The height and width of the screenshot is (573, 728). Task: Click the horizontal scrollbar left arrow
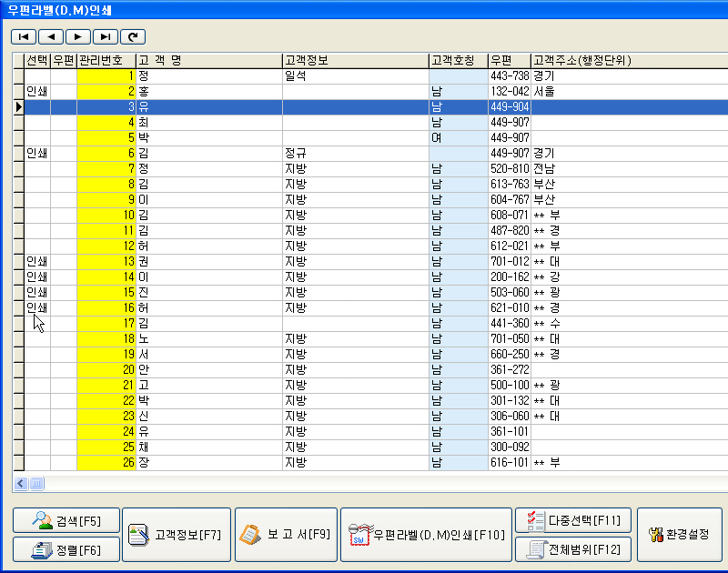tap(21, 484)
